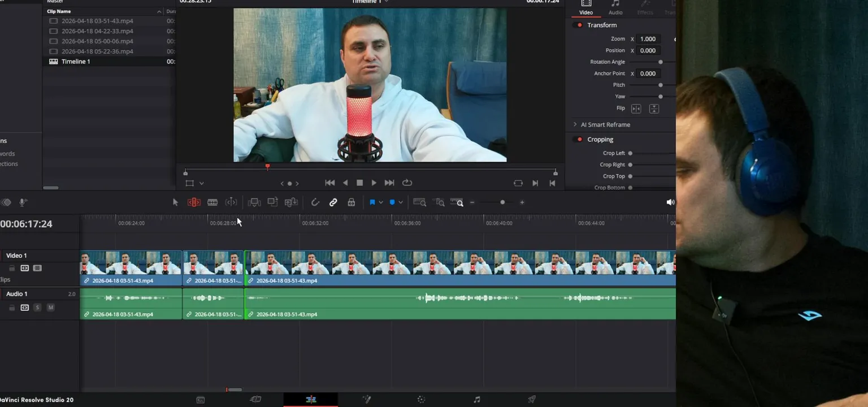The height and width of the screenshot is (407, 868).
Task: Click the Position X value field
Action: [x=649, y=50]
